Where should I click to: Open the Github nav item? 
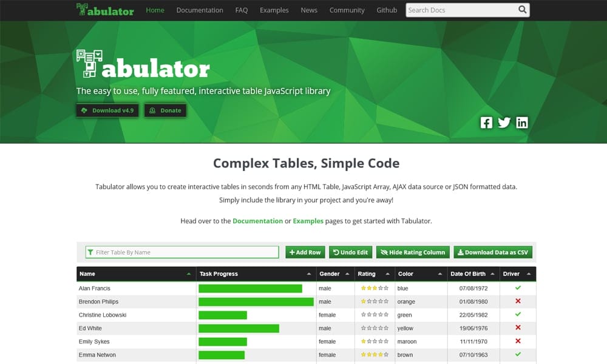pos(387,10)
